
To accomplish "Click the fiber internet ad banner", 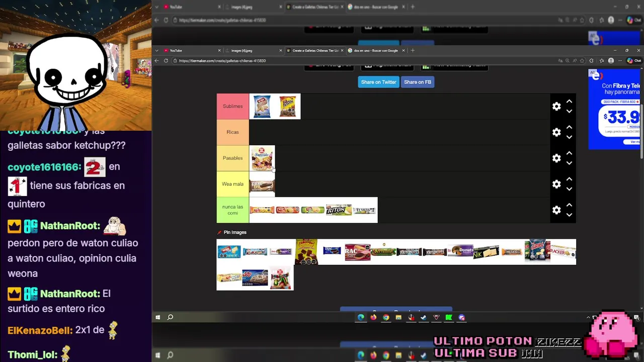I will pyautogui.click(x=614, y=109).
